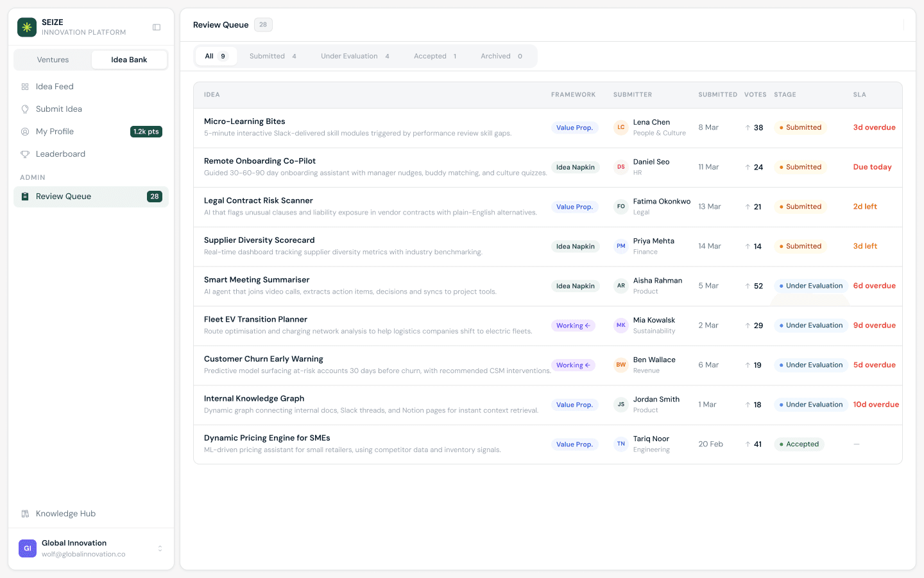This screenshot has width=924, height=578.
Task: Click the LC avatar for Lena Chen
Action: (x=620, y=127)
